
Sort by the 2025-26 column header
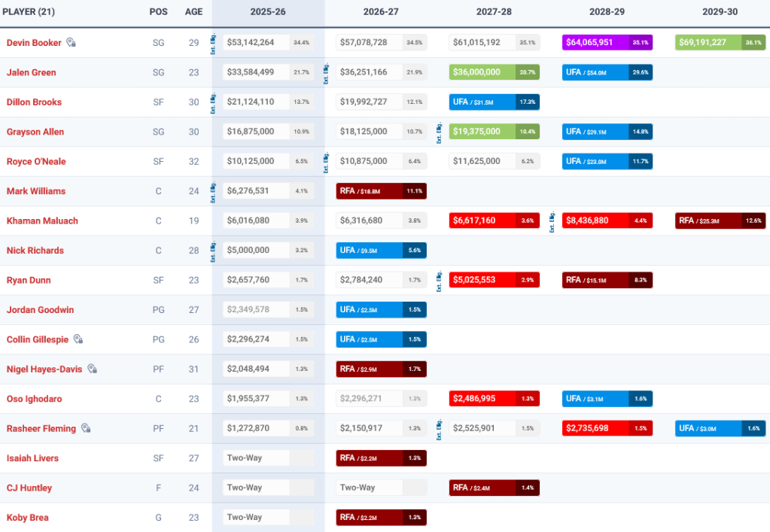(268, 13)
